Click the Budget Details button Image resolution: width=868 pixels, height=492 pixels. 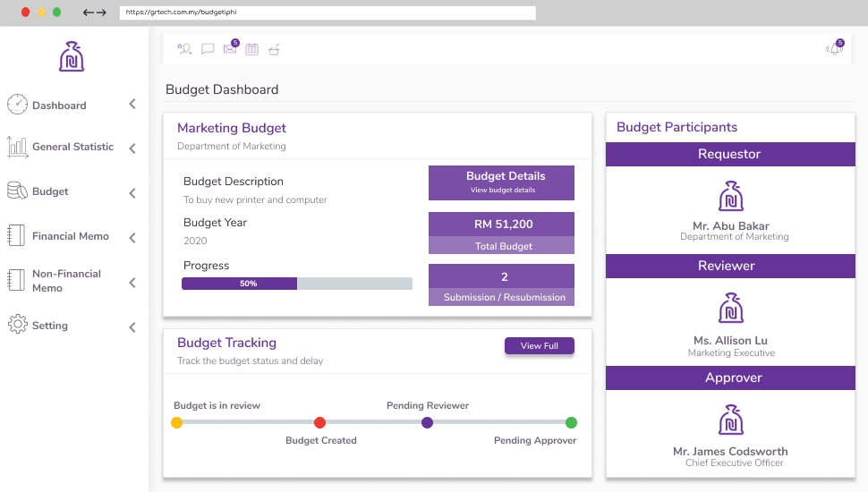click(501, 182)
